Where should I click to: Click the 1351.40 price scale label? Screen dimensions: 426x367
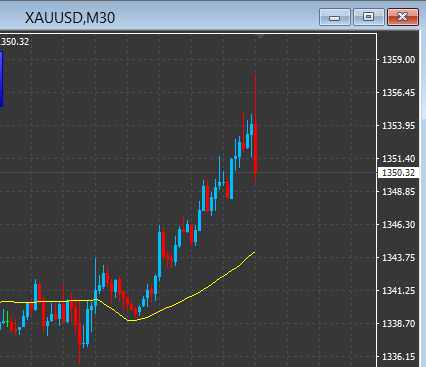click(398, 159)
